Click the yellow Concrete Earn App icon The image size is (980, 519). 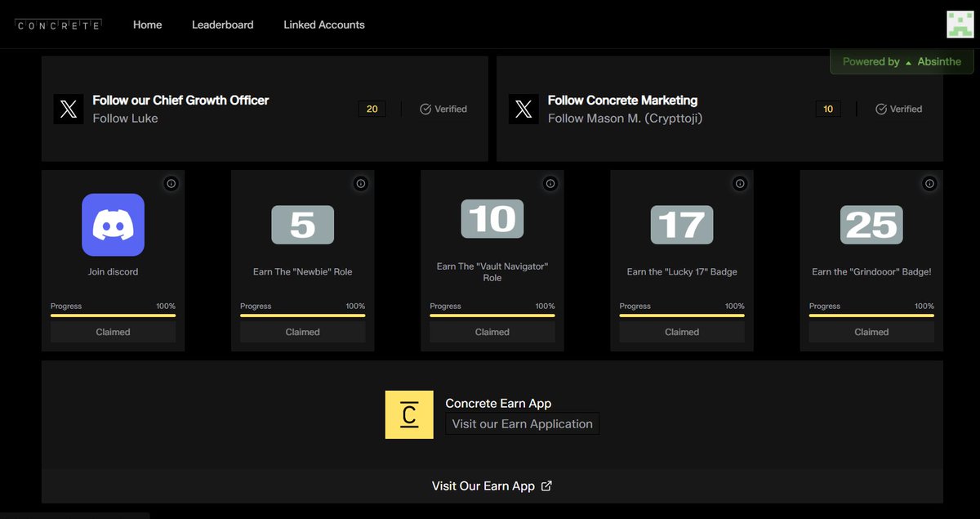coord(409,414)
